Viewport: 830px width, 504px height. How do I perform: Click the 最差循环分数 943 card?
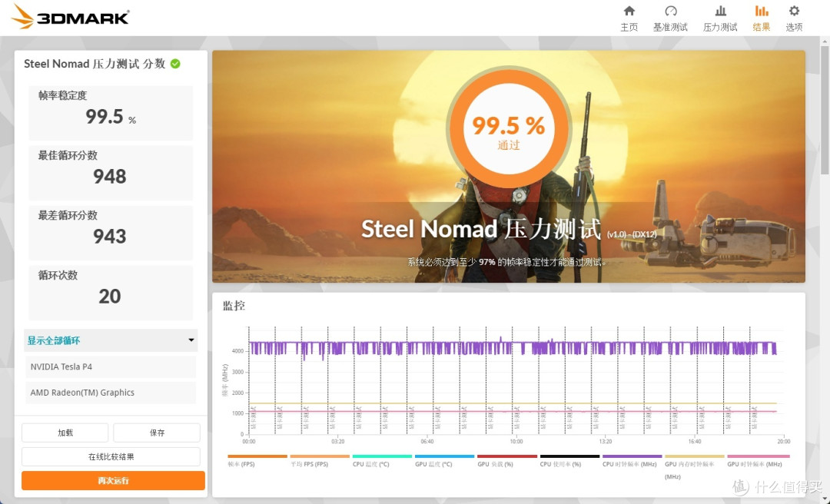(111, 233)
